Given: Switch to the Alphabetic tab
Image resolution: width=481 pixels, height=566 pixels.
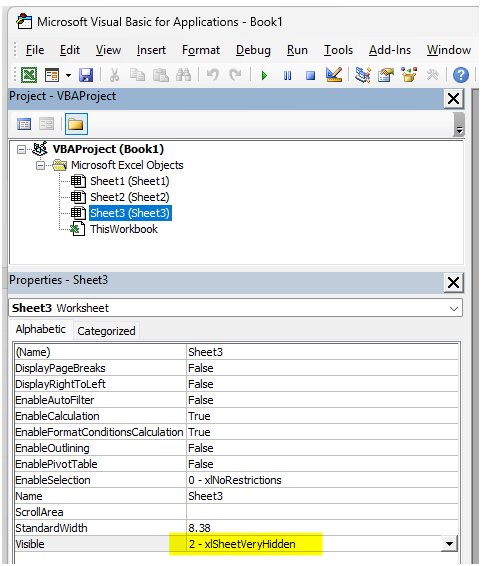Looking at the screenshot, I should tap(41, 330).
